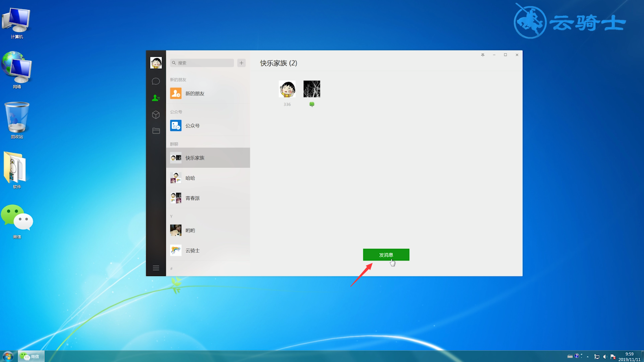The width and height of the screenshot is (644, 362).
Task: Click group member avatar labeled 336
Action: [x=287, y=89]
